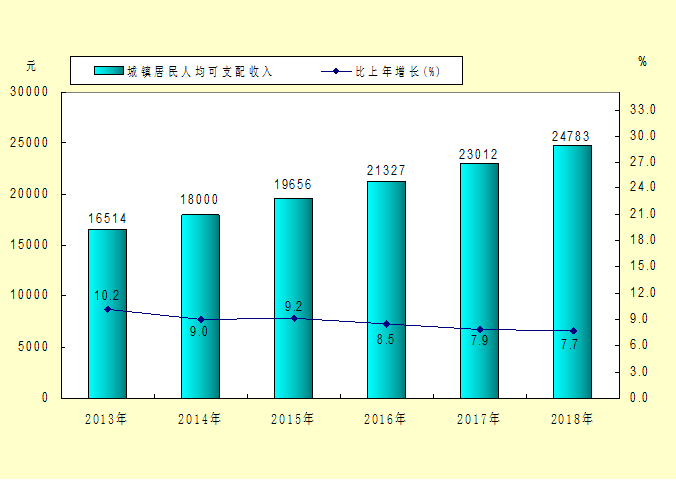Click the 20000 left axis value
Screen dimensions: 676x481
click(x=29, y=194)
